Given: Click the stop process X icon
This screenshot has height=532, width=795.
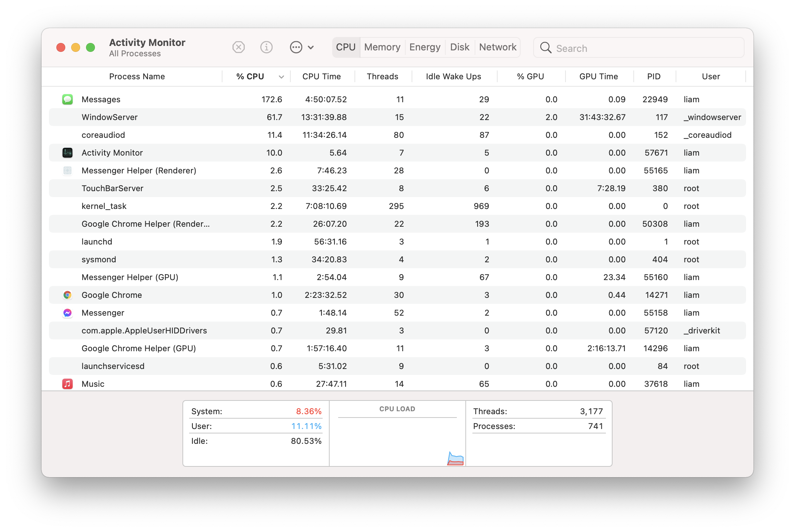Looking at the screenshot, I should [238, 47].
